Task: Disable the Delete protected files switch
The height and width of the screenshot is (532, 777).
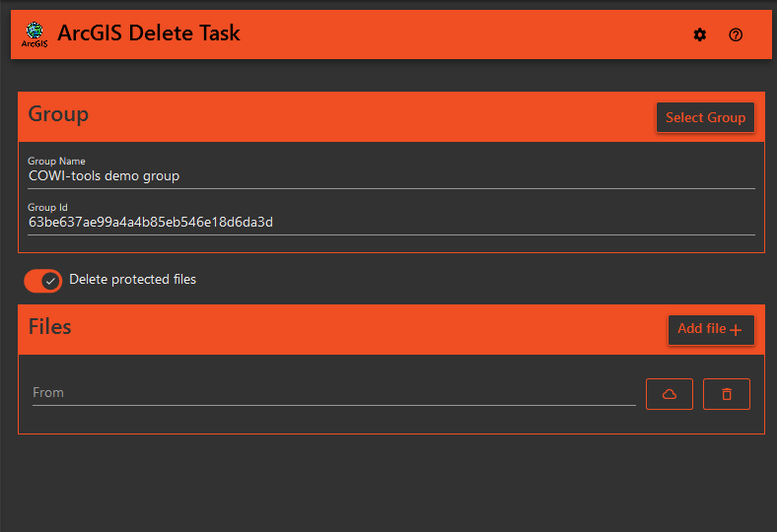Action: [43, 281]
